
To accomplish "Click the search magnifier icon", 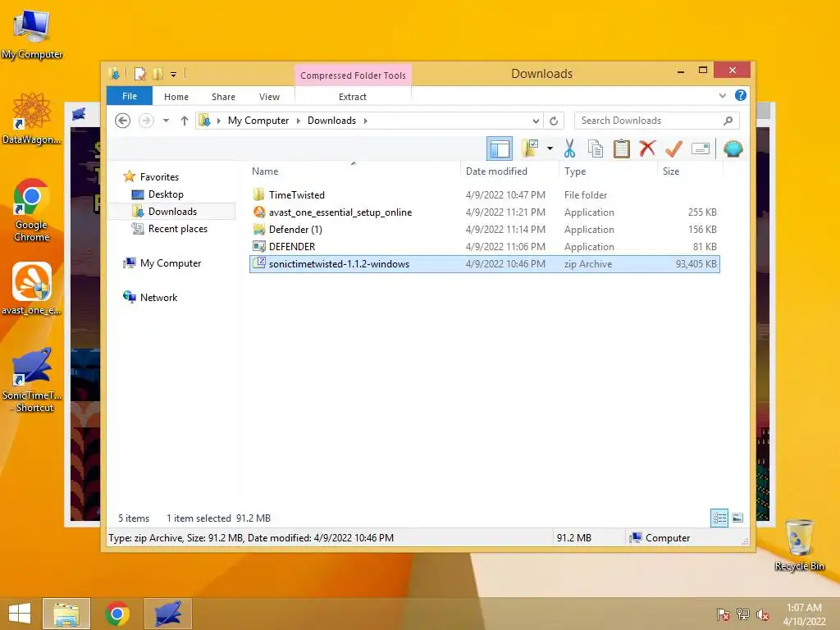I will pos(728,121).
